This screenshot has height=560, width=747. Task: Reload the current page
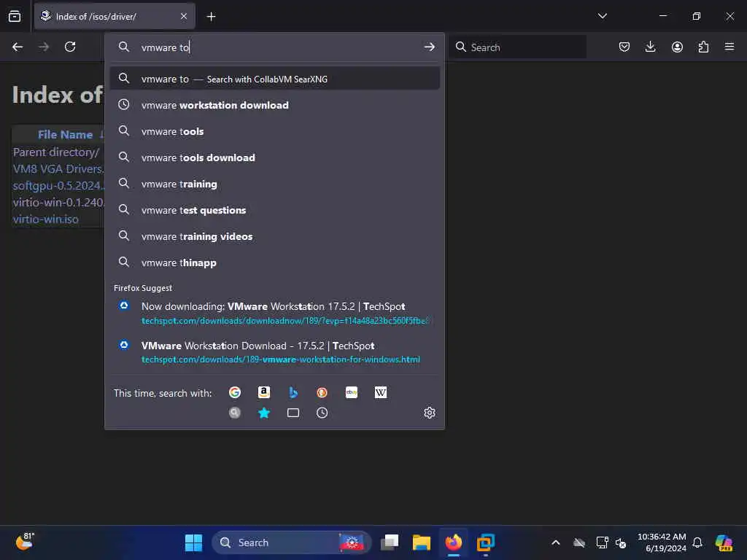pos(70,47)
